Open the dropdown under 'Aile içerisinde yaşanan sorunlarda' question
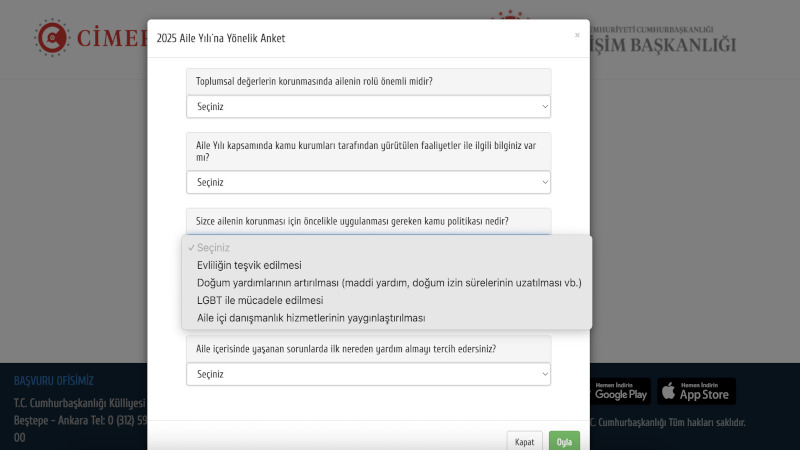 click(368, 374)
